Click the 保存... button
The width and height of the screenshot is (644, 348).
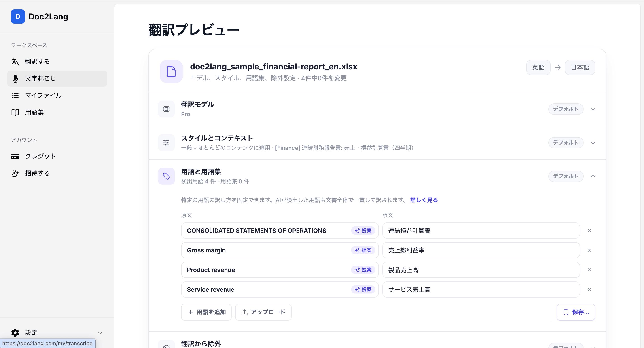(x=576, y=312)
